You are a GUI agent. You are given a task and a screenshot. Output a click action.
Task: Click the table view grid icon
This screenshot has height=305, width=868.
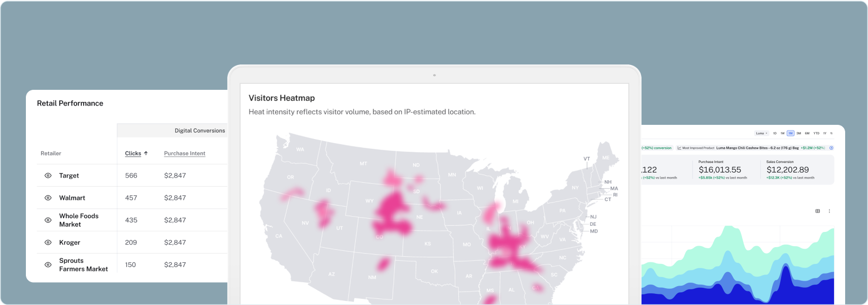pyautogui.click(x=818, y=211)
